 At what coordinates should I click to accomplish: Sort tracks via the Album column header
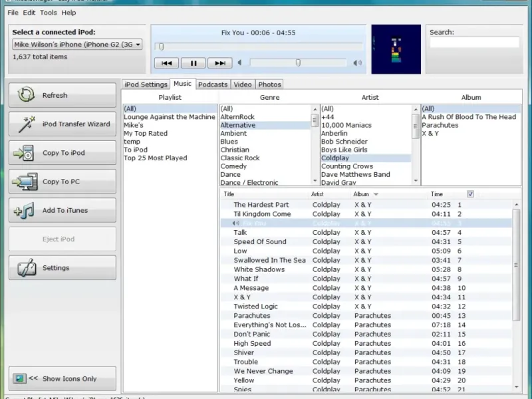coord(361,194)
